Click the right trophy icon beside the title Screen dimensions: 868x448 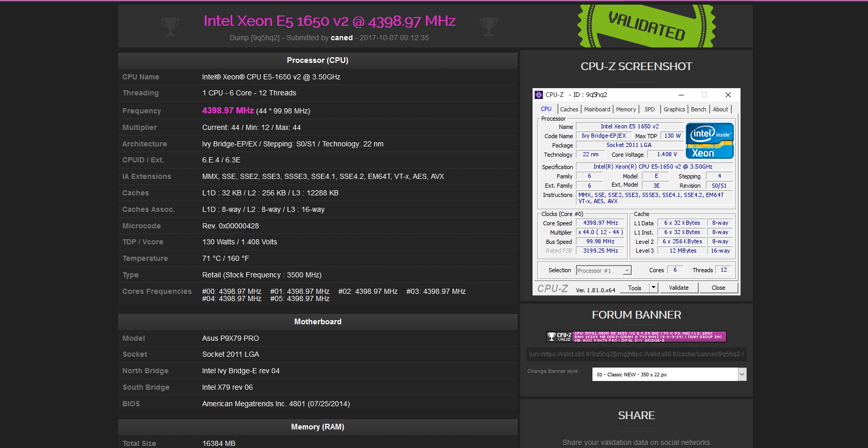pos(488,26)
